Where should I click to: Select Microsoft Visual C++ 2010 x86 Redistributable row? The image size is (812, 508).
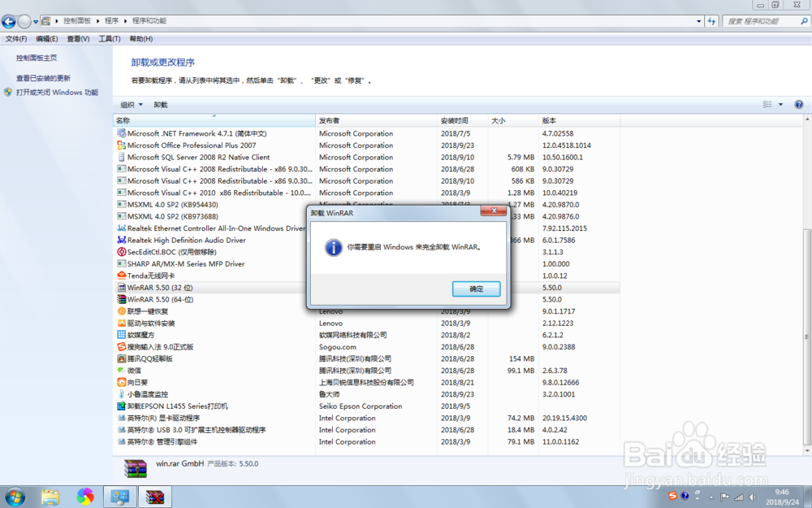(x=367, y=193)
